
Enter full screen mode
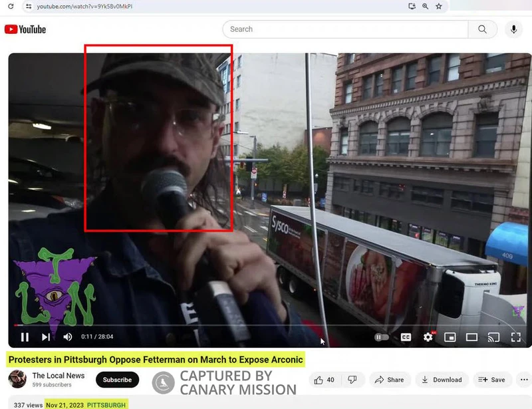point(516,337)
